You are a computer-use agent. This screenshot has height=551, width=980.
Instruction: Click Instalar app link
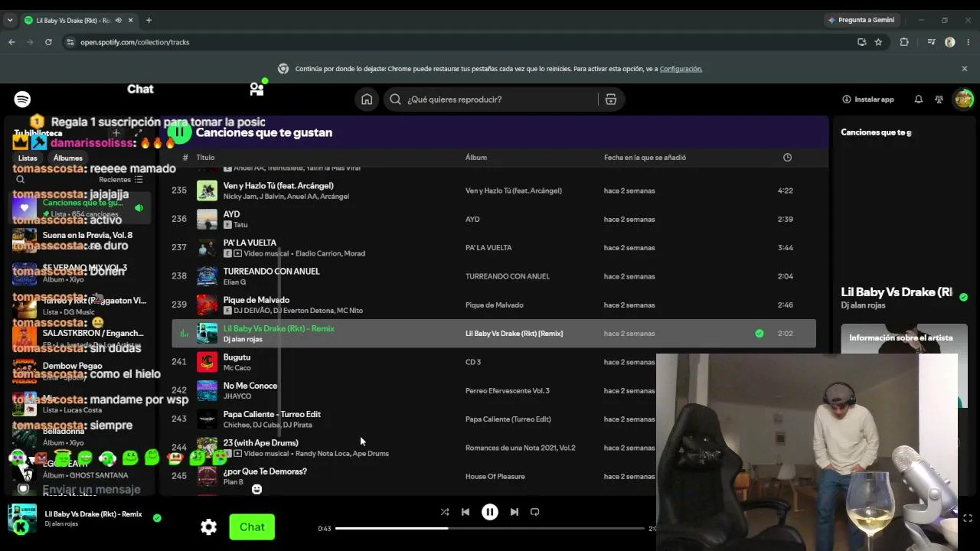pyautogui.click(x=868, y=99)
